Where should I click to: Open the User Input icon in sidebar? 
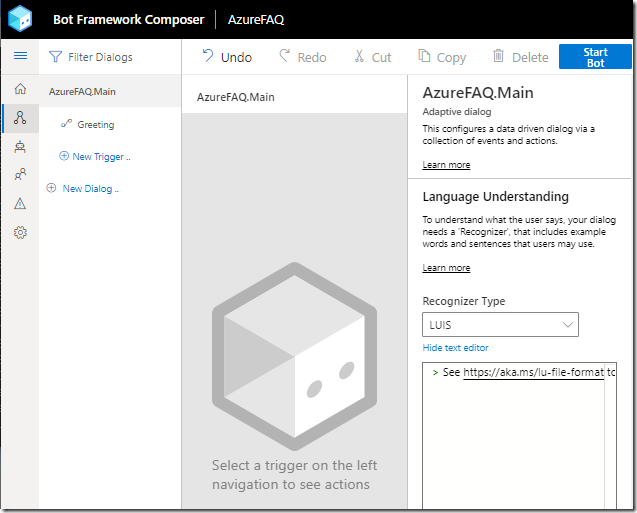click(x=20, y=175)
